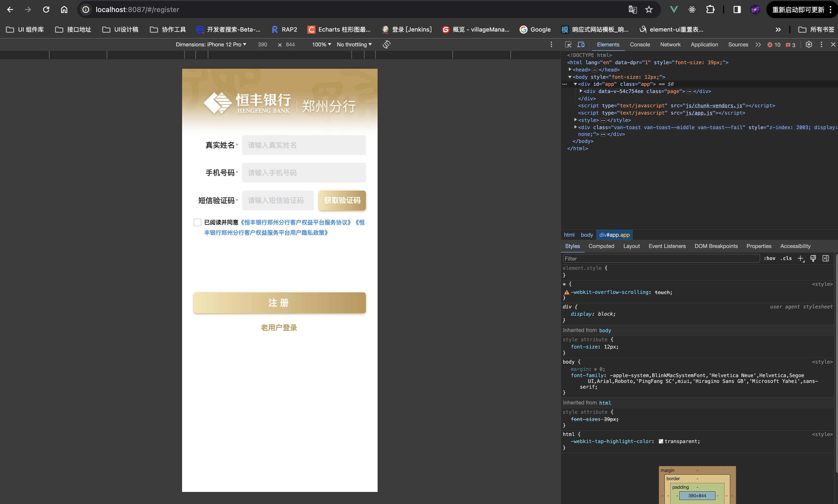Close the DevTools panel
838x504 pixels.
coord(833,44)
